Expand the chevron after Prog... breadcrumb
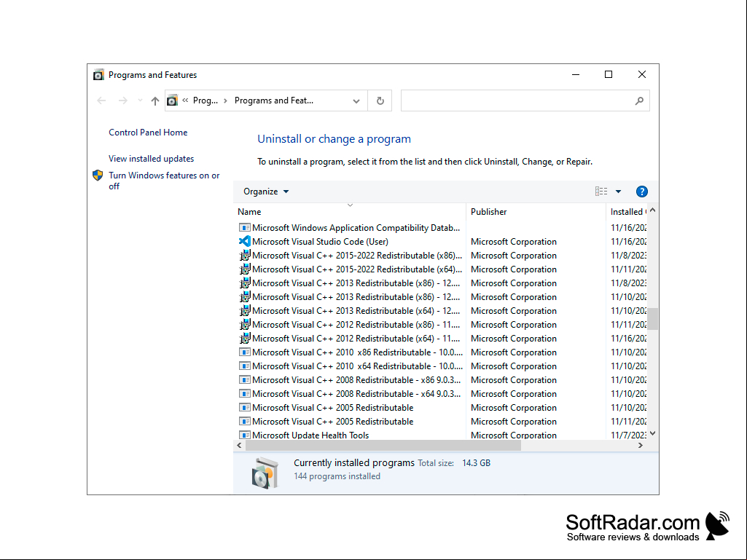 click(225, 100)
